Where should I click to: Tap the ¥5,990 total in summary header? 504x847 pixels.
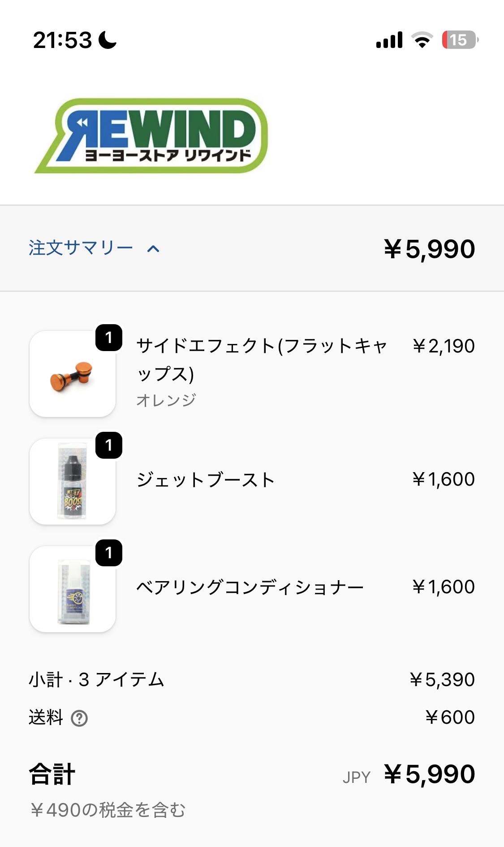tap(429, 249)
